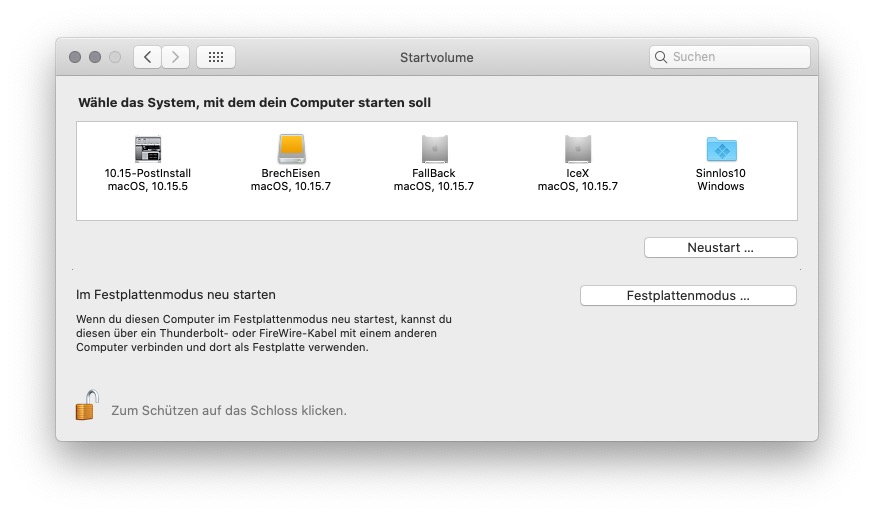Go forward with the right chevron
874x515 pixels.
[176, 57]
